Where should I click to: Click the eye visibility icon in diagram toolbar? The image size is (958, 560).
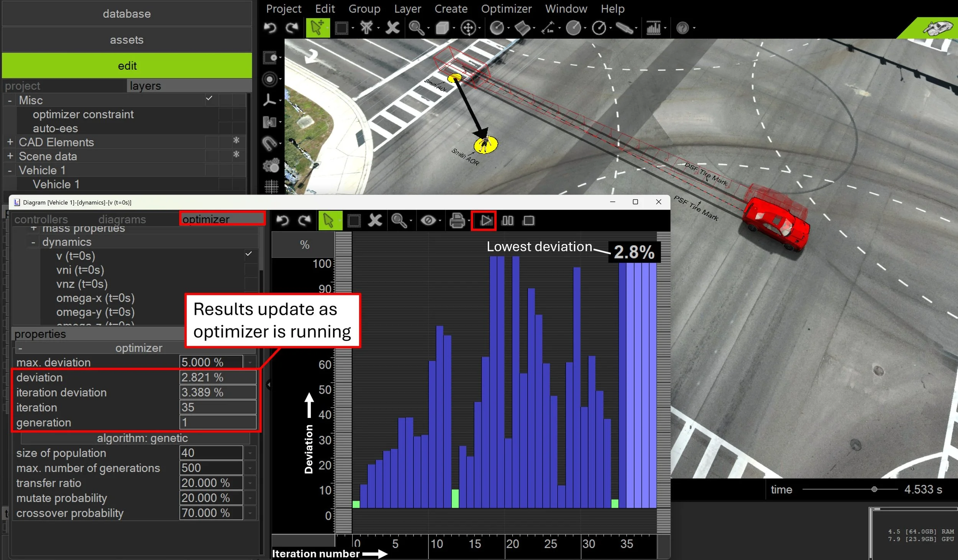click(x=428, y=221)
